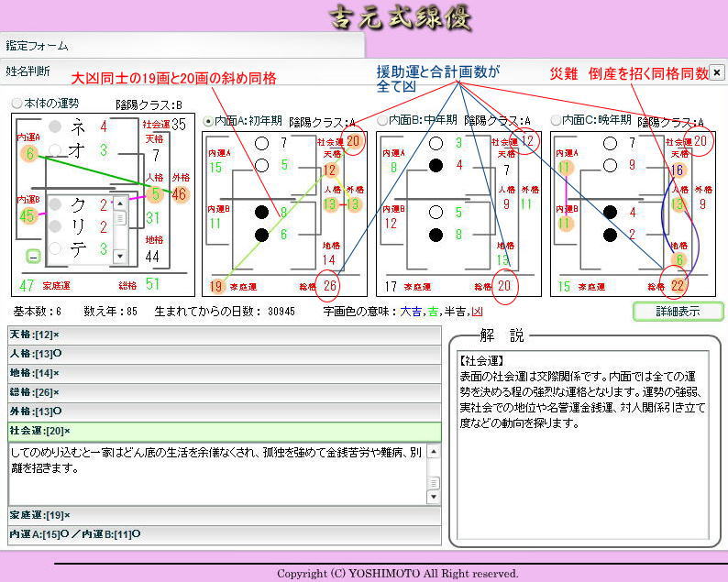
Task: Expand the 総格:[26] accordion section
Action: click(224, 391)
